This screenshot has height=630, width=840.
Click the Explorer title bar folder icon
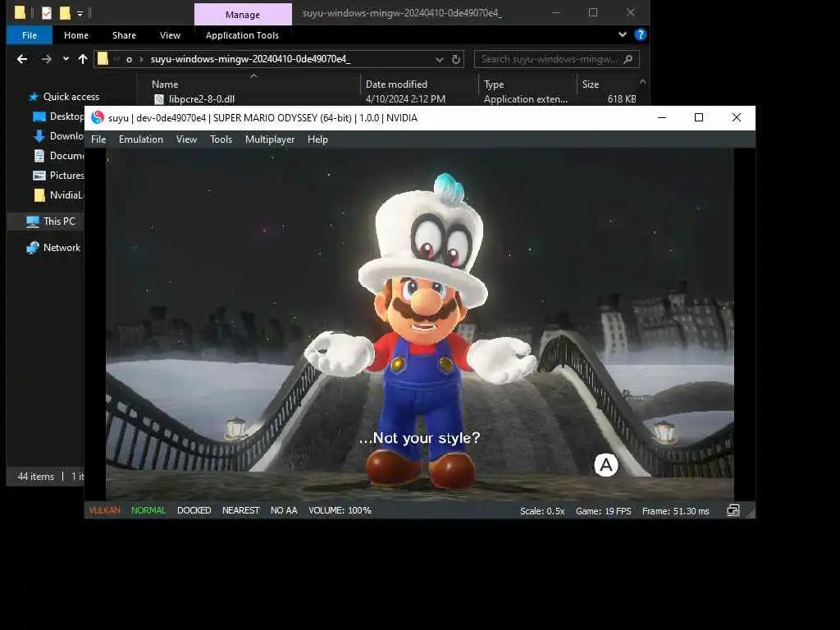[x=20, y=12]
